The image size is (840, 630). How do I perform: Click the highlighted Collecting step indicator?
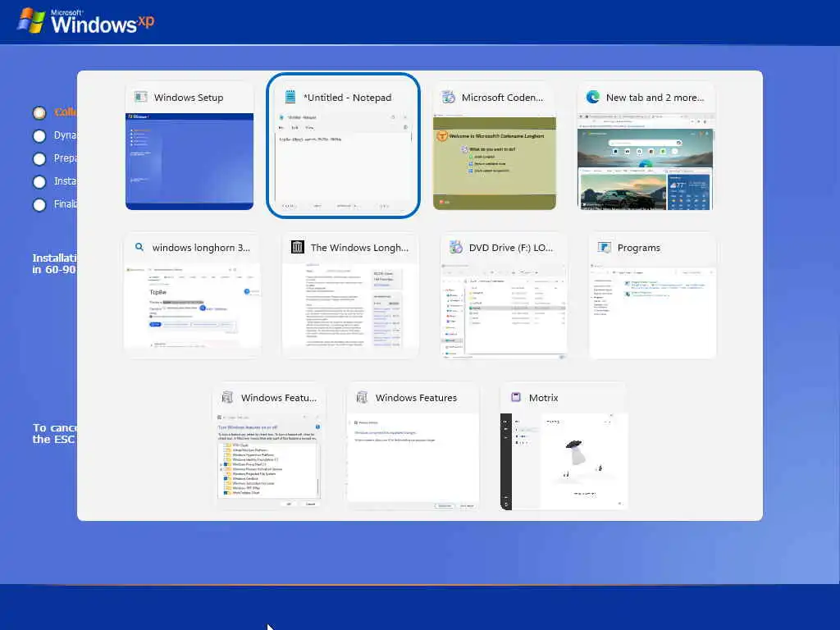pyautogui.click(x=39, y=112)
